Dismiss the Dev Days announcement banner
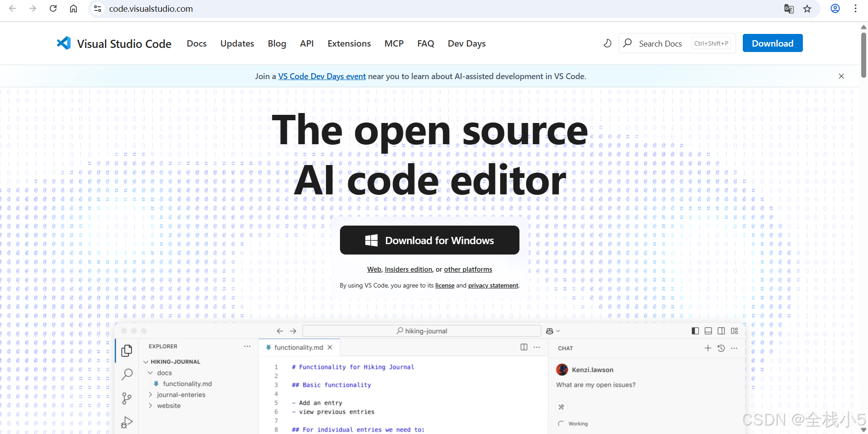 tap(841, 76)
